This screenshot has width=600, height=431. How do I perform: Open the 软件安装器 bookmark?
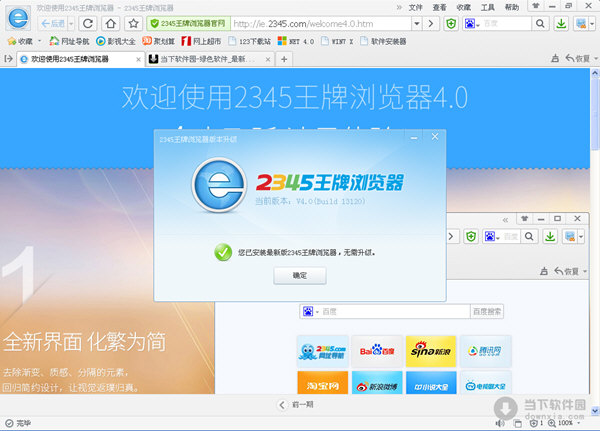[383, 41]
